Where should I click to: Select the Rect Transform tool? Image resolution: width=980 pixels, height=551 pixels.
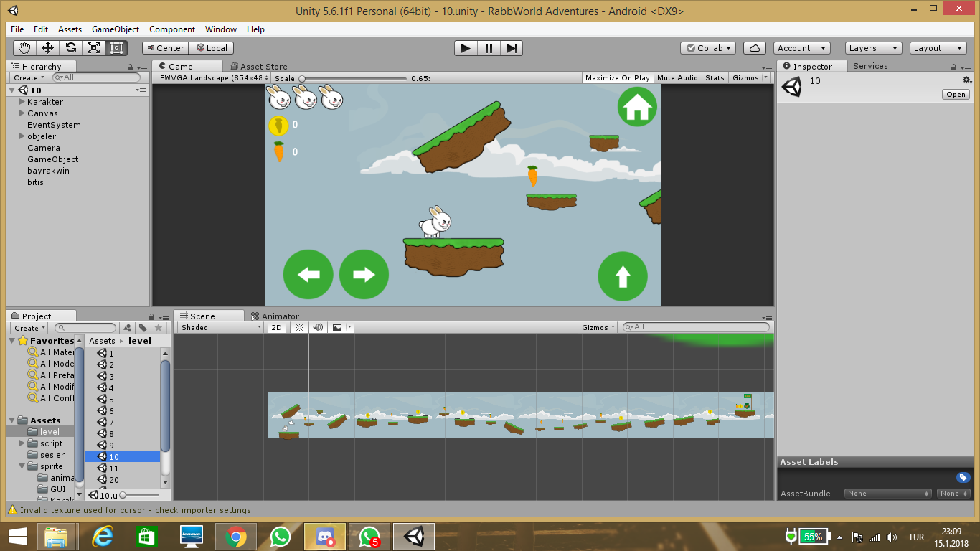pos(116,48)
